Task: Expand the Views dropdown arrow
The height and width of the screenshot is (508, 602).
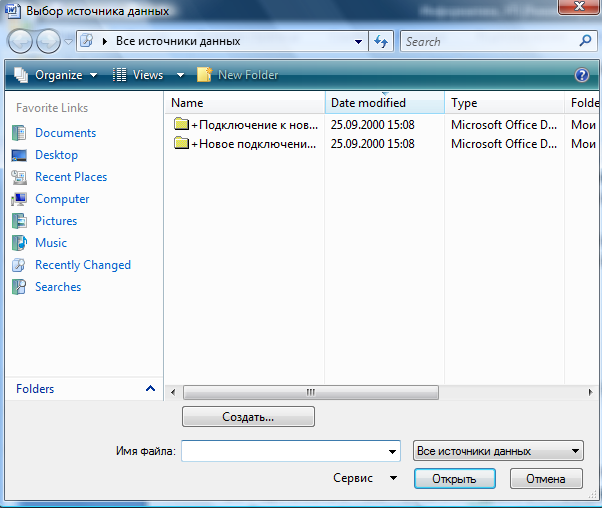Action: coord(180,75)
